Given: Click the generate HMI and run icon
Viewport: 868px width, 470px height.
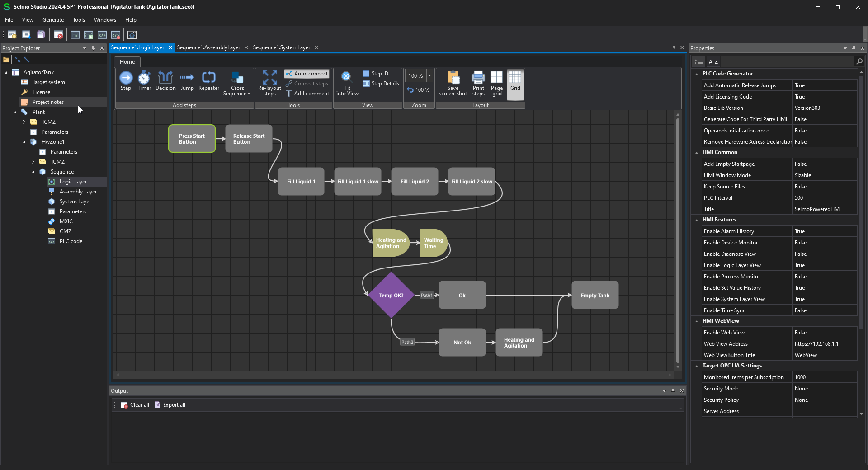Looking at the screenshot, I should click(x=89, y=35).
